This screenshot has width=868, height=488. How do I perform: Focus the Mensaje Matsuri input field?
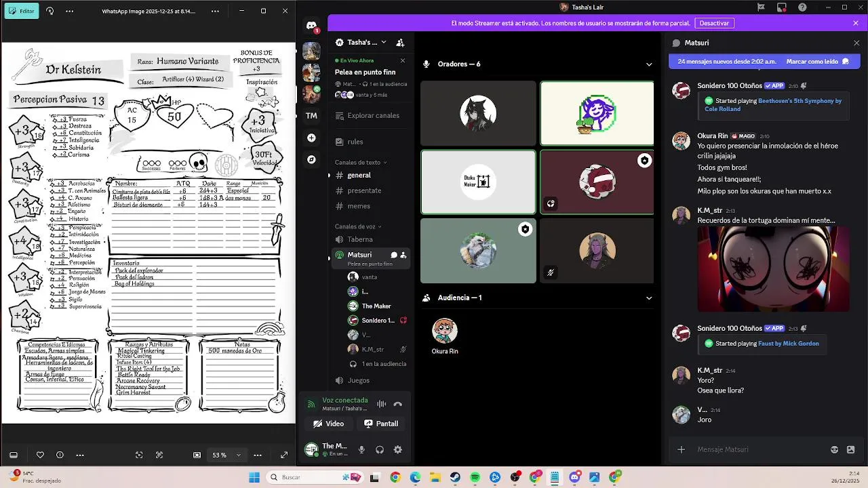tap(759, 449)
